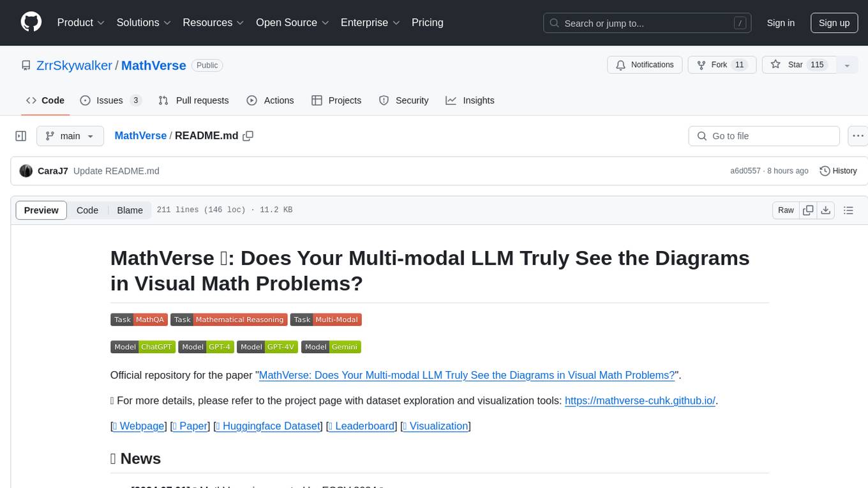Click the Task MathQA badge
This screenshot has height=488, width=868.
coord(139,319)
